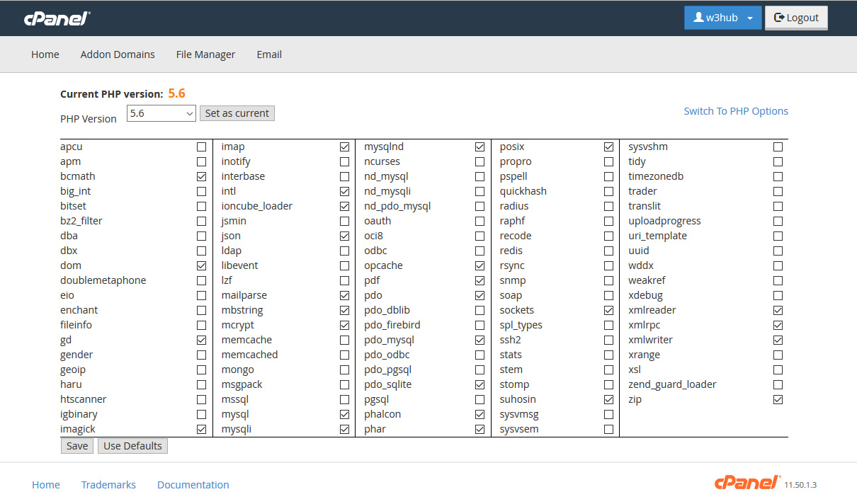Uncheck the xmlreader extension
The height and width of the screenshot is (504, 857).
(778, 310)
